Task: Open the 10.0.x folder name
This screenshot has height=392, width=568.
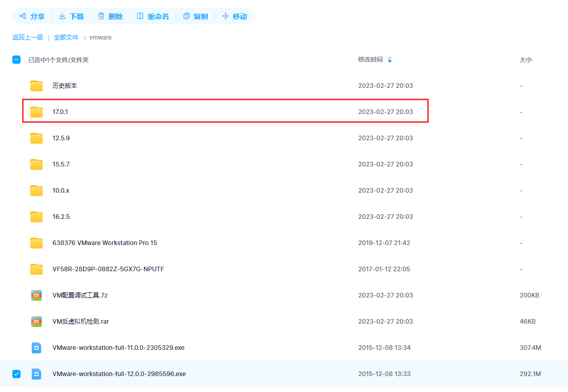Action: (61, 190)
